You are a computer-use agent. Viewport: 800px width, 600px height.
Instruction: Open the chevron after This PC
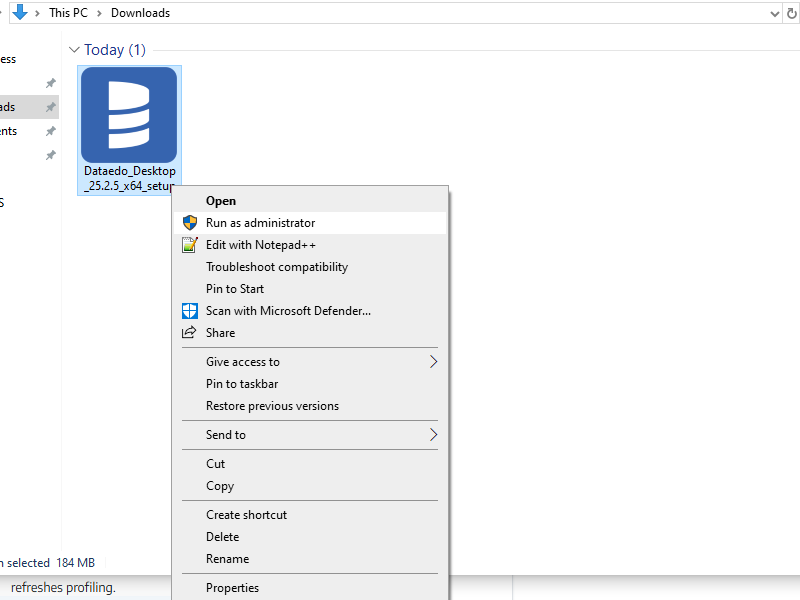click(x=99, y=13)
